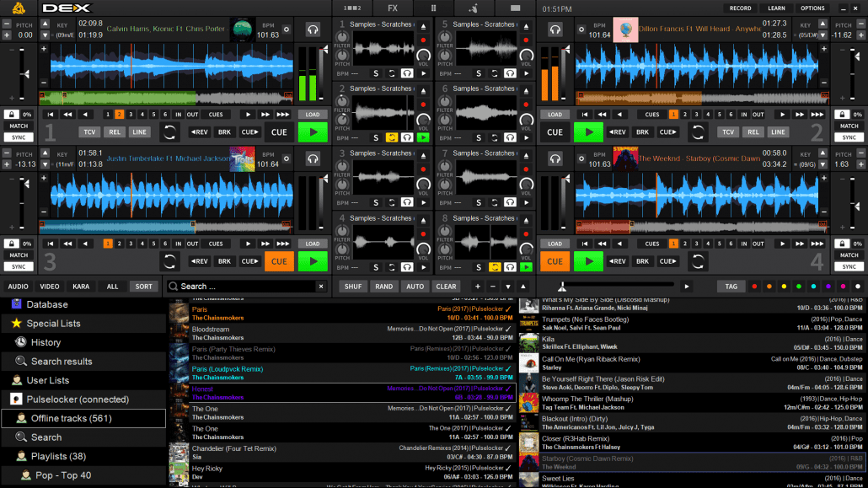Toggle headphone cue on deck 4
This screenshot has height=488, width=868.
[x=555, y=159]
